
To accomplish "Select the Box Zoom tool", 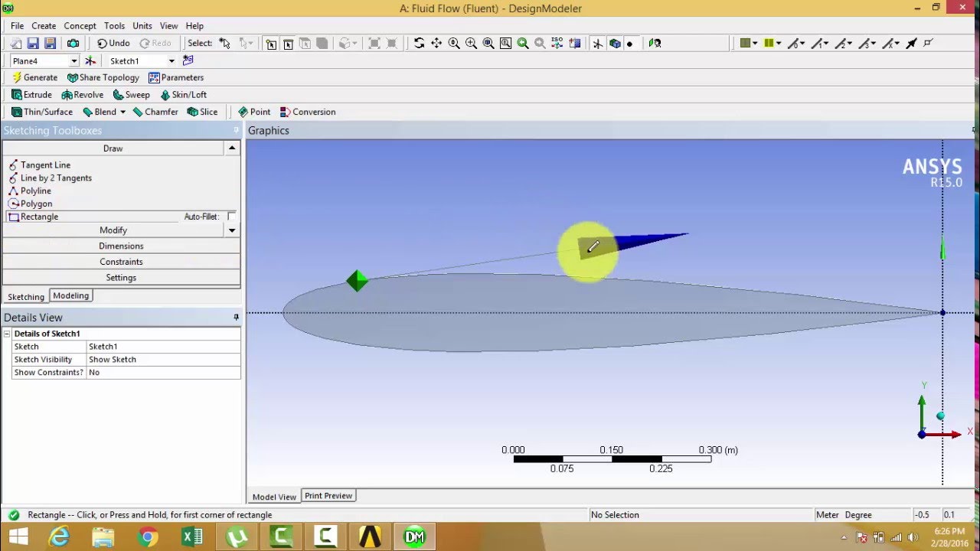I will pos(471,44).
